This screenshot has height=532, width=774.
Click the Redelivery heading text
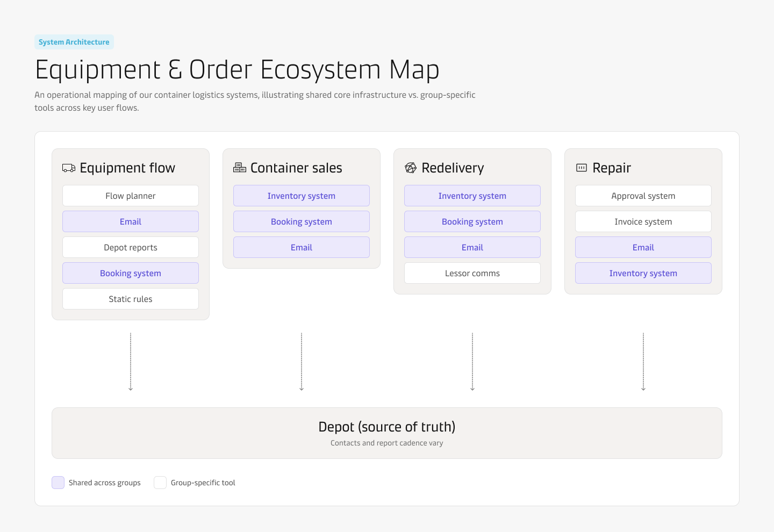tap(453, 168)
